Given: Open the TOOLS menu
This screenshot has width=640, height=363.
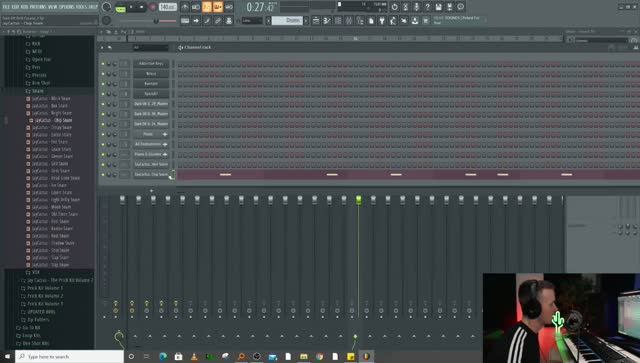Looking at the screenshot, I should (x=82, y=7).
